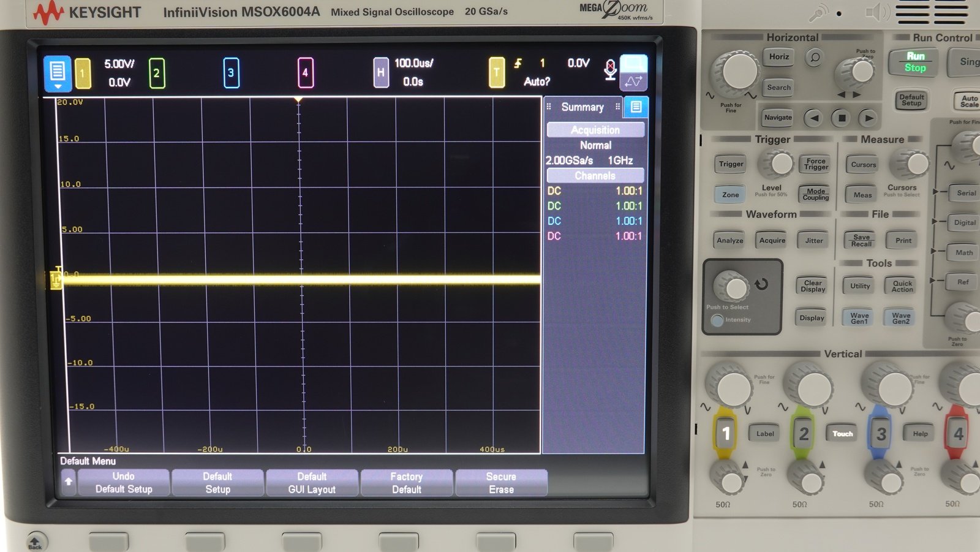This screenshot has height=552, width=980.
Task: Click the Acquire button
Action: 772,241
